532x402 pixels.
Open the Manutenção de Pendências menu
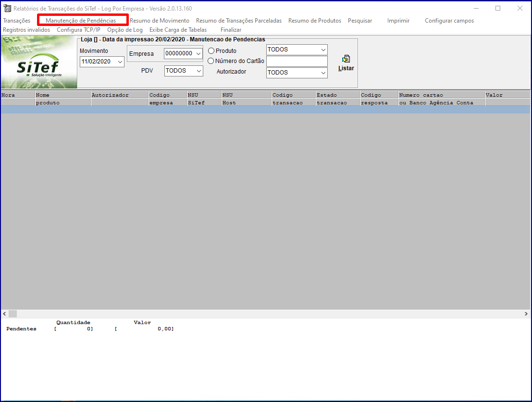81,21
